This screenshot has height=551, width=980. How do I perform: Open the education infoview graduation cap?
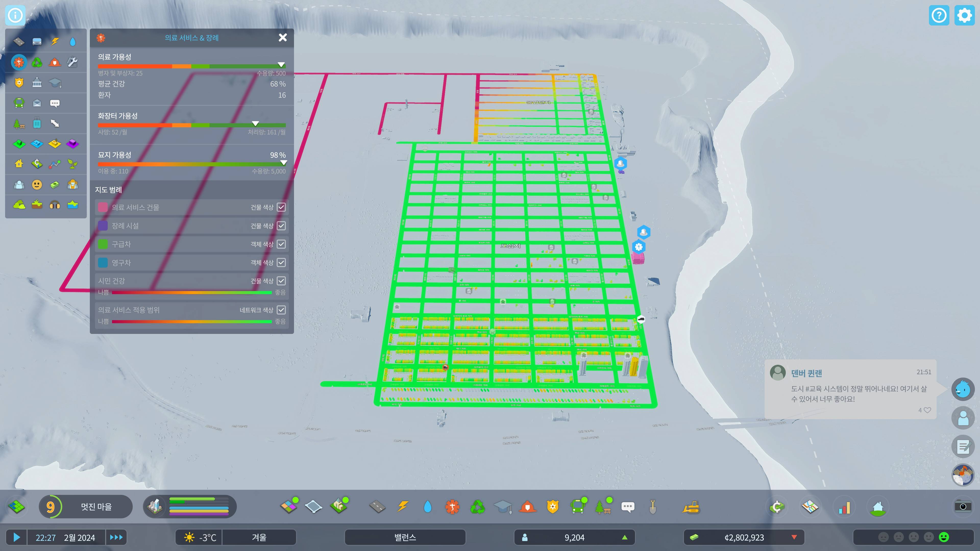55,82
